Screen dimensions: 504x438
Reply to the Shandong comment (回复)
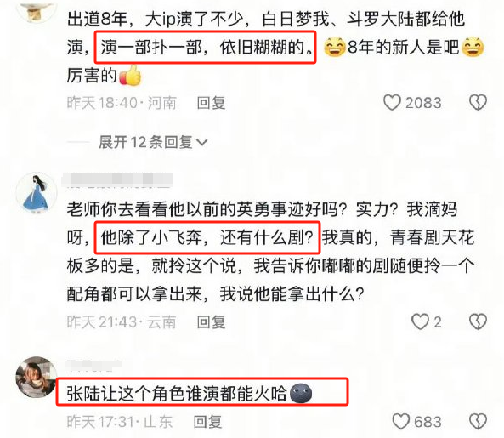click(x=207, y=422)
